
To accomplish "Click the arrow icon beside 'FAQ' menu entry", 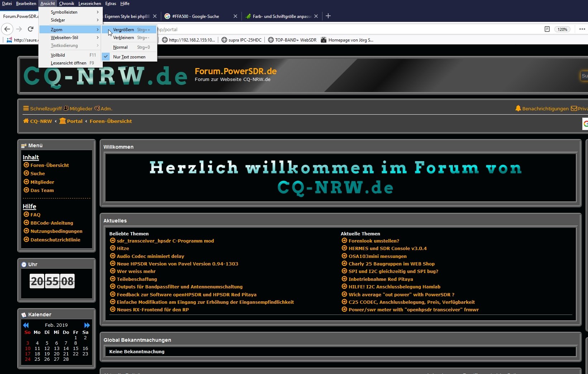I will pos(26,214).
